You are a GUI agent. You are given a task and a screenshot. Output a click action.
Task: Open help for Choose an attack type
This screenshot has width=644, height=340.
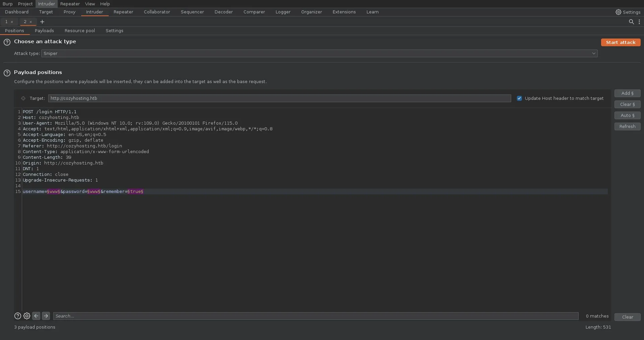pyautogui.click(x=7, y=42)
